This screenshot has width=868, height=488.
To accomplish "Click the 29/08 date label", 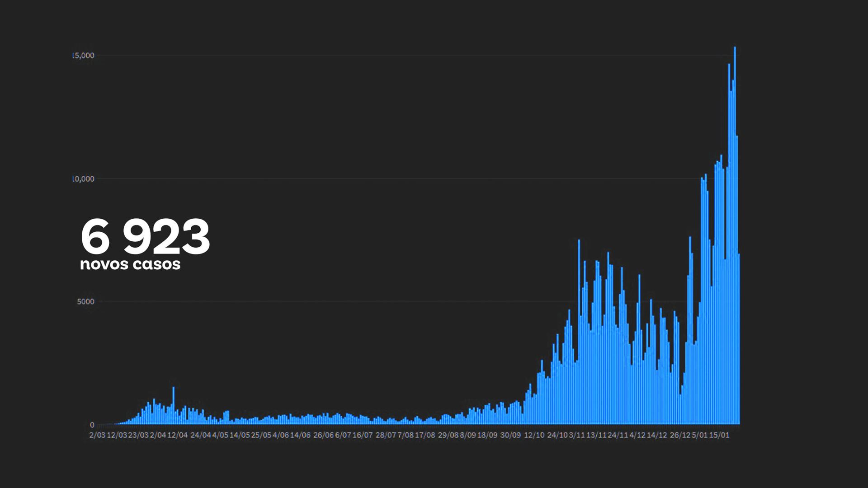I will 448,435.
